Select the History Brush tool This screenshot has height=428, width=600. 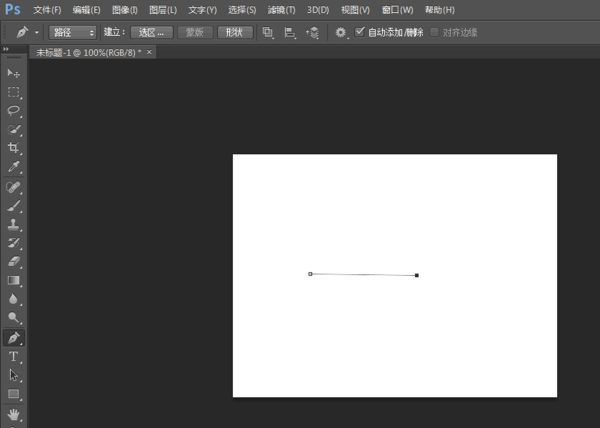point(13,243)
